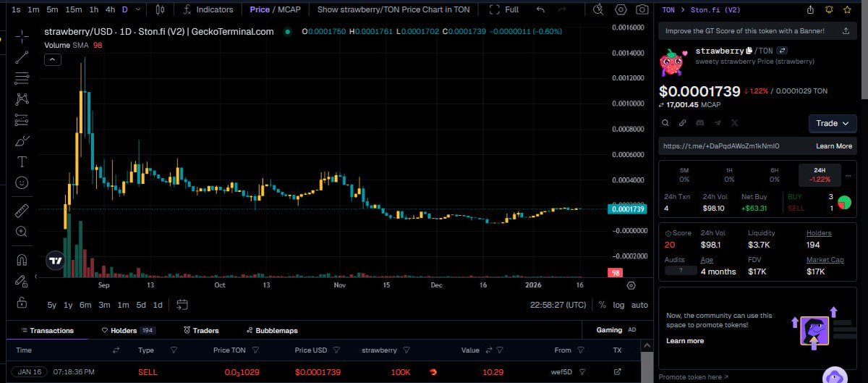Undo the last chart action
Image resolution: width=868 pixels, height=383 pixels.
click(541, 9)
